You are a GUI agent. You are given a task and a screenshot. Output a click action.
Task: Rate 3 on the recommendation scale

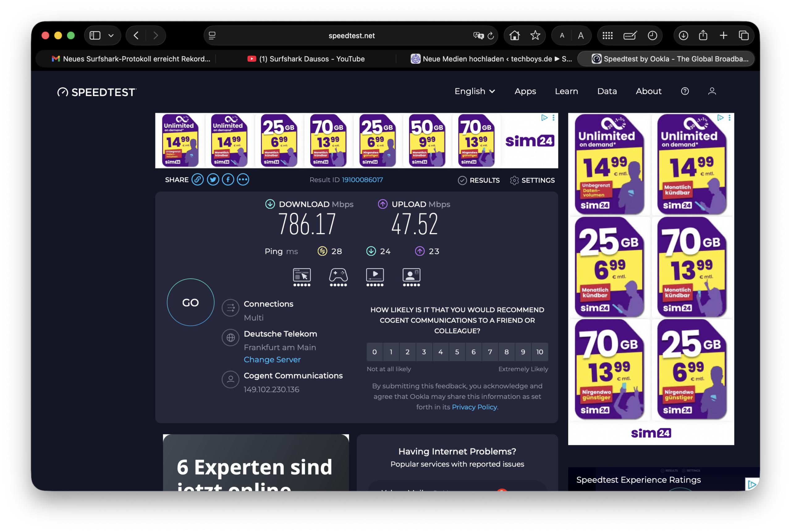[424, 352]
